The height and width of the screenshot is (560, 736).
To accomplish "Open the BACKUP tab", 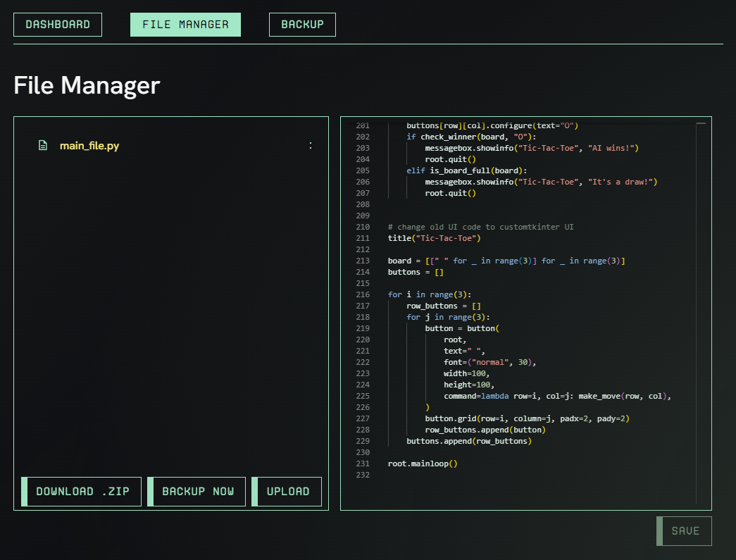I will (x=302, y=24).
